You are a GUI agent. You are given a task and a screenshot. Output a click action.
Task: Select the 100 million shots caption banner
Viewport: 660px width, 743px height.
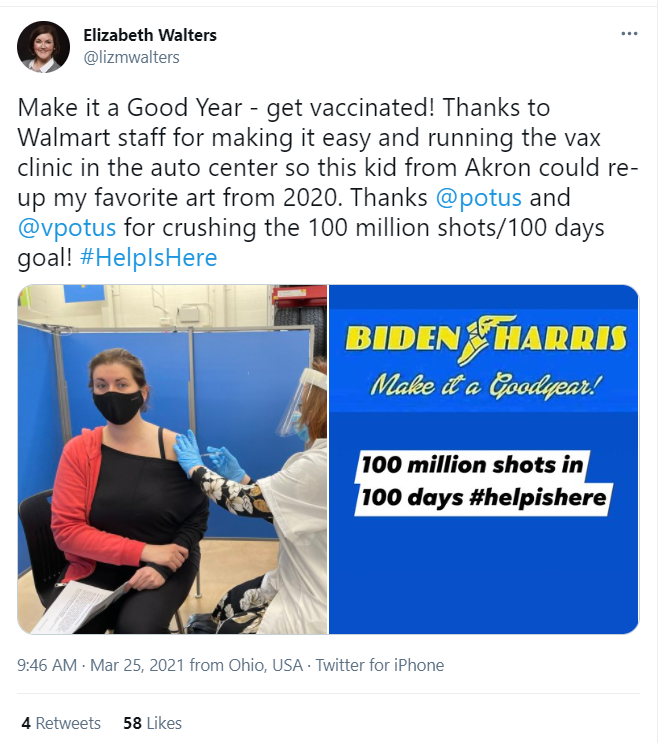pos(483,482)
